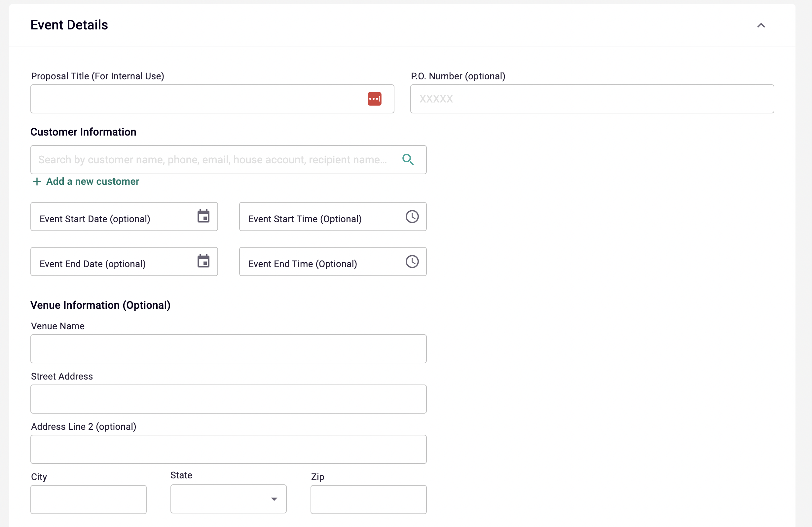Click the Event Details heading

pyautogui.click(x=69, y=25)
